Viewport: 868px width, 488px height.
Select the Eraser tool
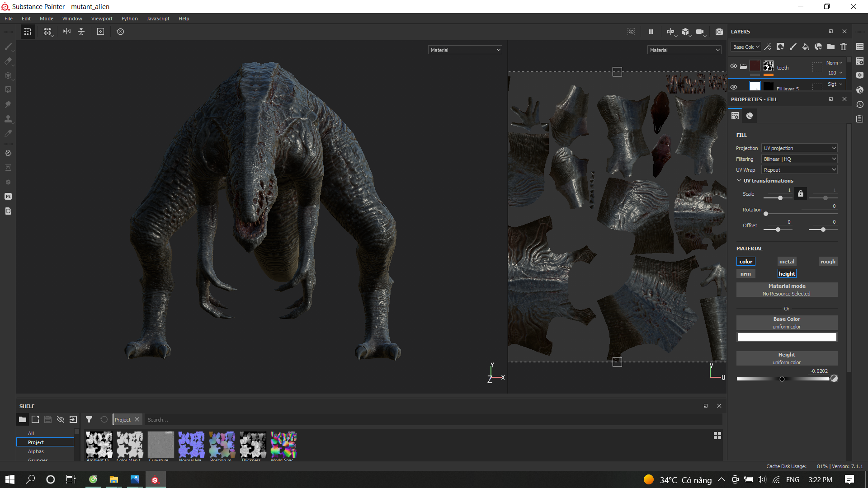[8, 61]
